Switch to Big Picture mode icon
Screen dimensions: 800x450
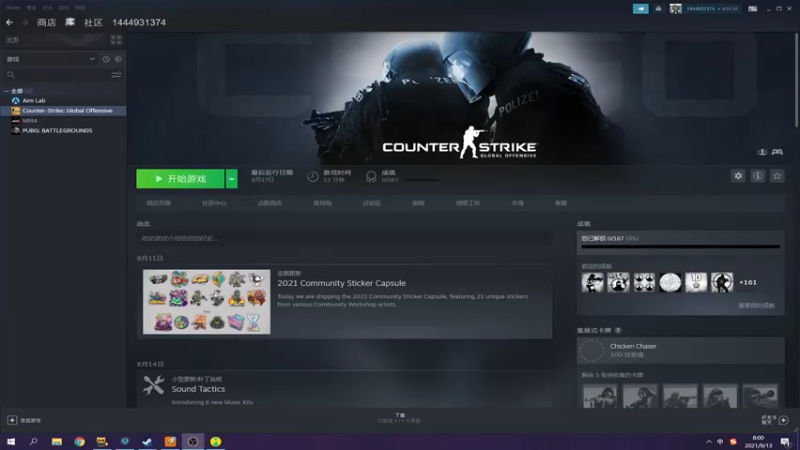click(753, 9)
